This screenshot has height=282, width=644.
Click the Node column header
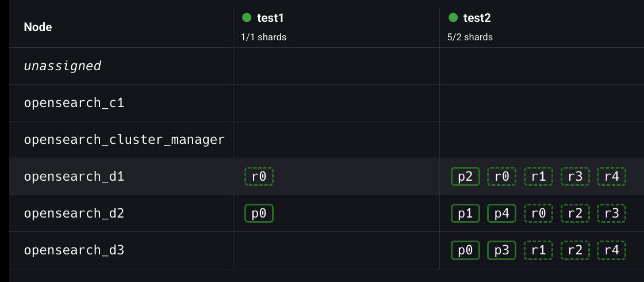(38, 27)
